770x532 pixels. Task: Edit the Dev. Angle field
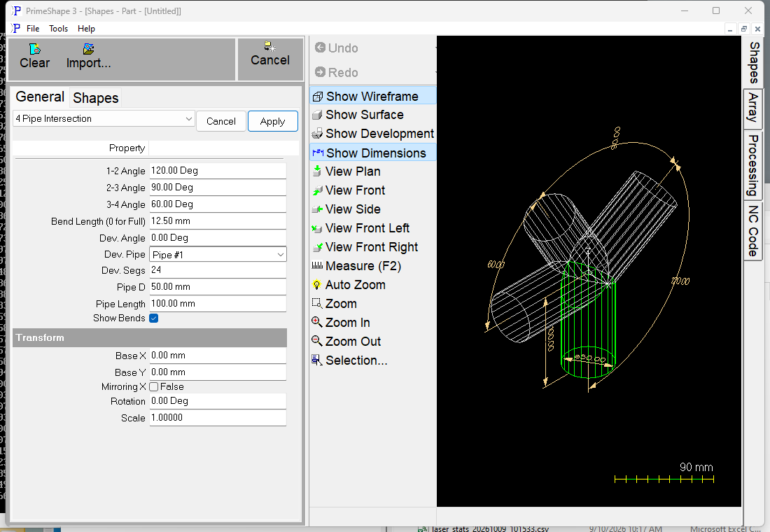[x=218, y=237]
